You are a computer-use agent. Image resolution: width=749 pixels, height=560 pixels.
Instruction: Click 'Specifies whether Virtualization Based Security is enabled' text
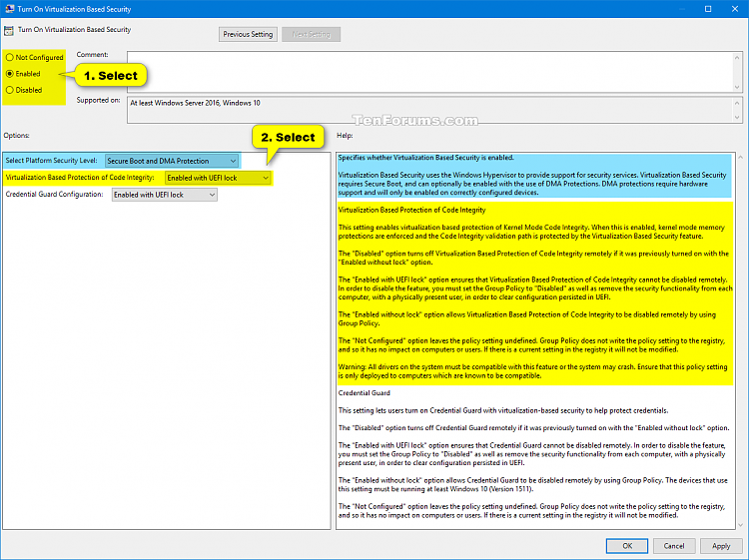tap(426, 158)
